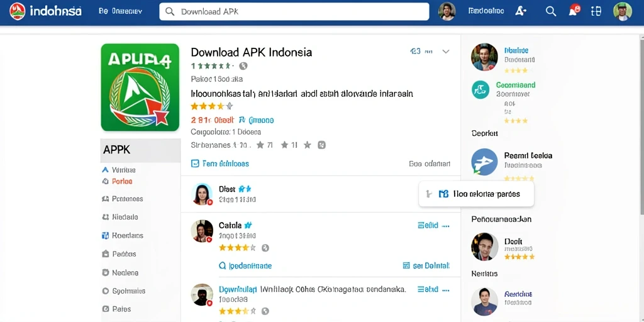Click the Download APK search field
This screenshot has height=322, width=644.
(294, 11)
